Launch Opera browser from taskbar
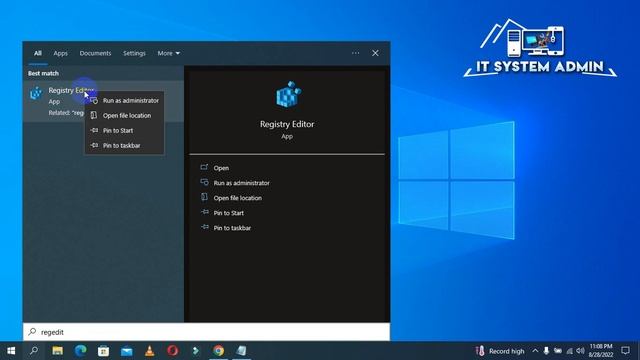This screenshot has width=640, height=360. pos(173,351)
